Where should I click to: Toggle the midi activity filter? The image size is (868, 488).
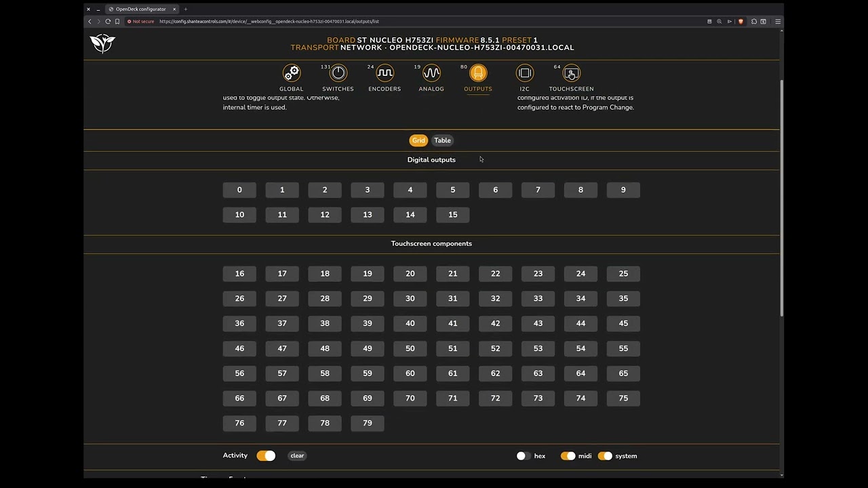point(568,456)
